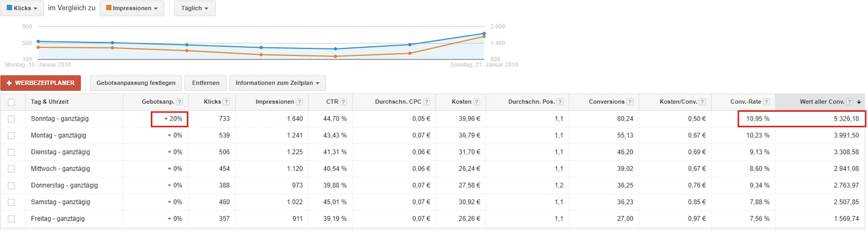
Task: Sort table by Tag & Uhrzeit header
Action: pos(50,102)
